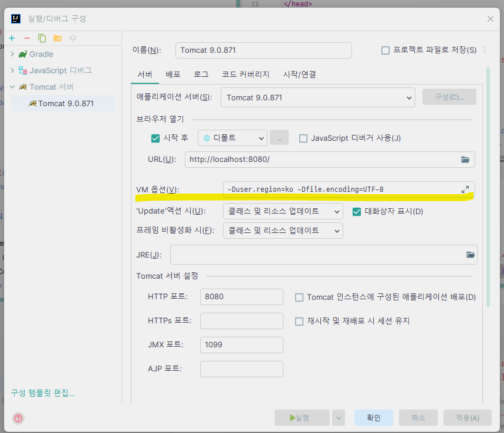The image size is (504, 433).
Task: Open the browser '디폴트' dropdown
Action: [232, 138]
